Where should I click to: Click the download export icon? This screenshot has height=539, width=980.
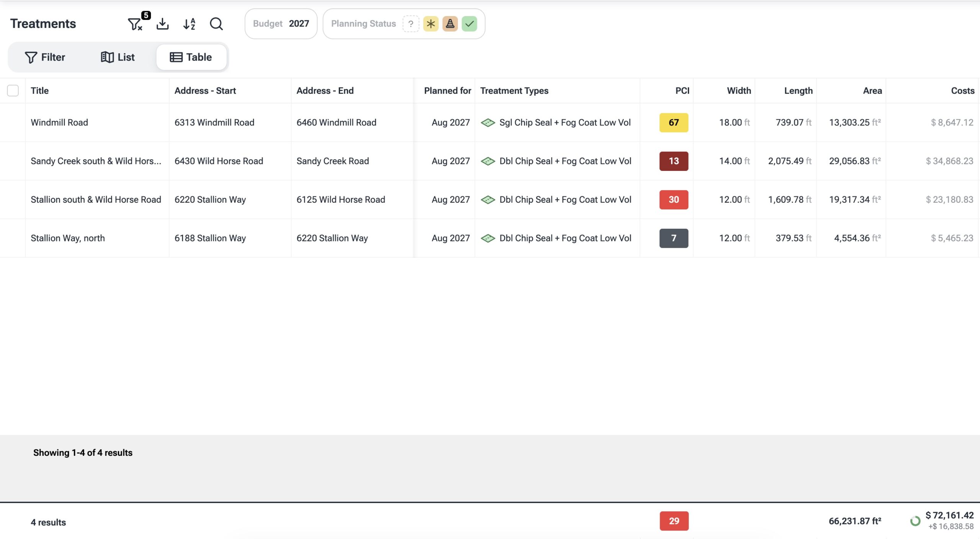[x=163, y=24]
